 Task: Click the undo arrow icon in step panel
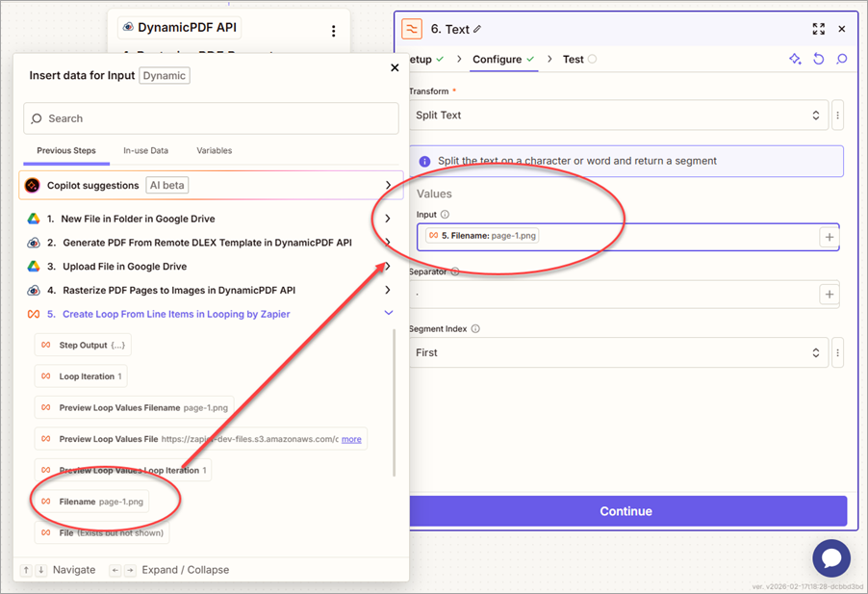[x=819, y=59]
